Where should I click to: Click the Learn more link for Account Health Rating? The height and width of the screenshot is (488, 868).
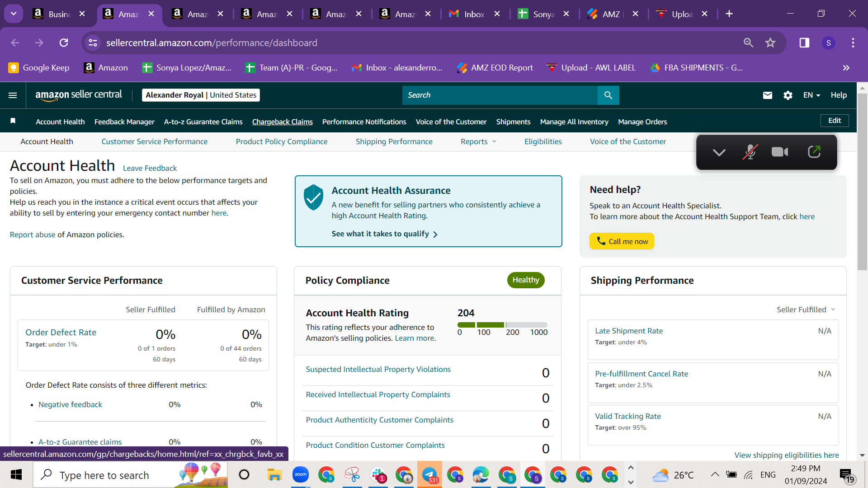click(x=415, y=338)
